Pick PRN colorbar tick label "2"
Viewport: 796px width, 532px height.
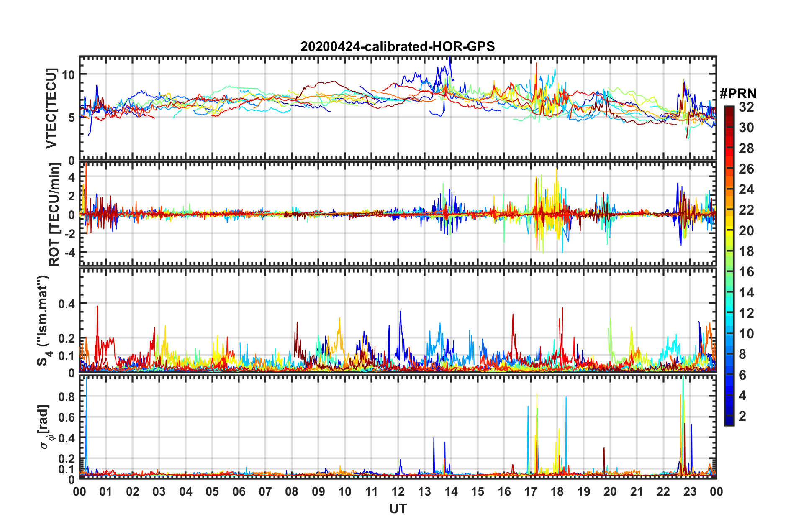pyautogui.click(x=742, y=416)
